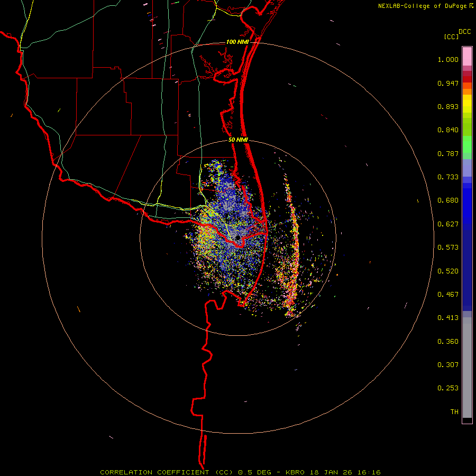The image size is (476, 476).
Task: Click the 0.413 scale value
Action: coord(448,318)
